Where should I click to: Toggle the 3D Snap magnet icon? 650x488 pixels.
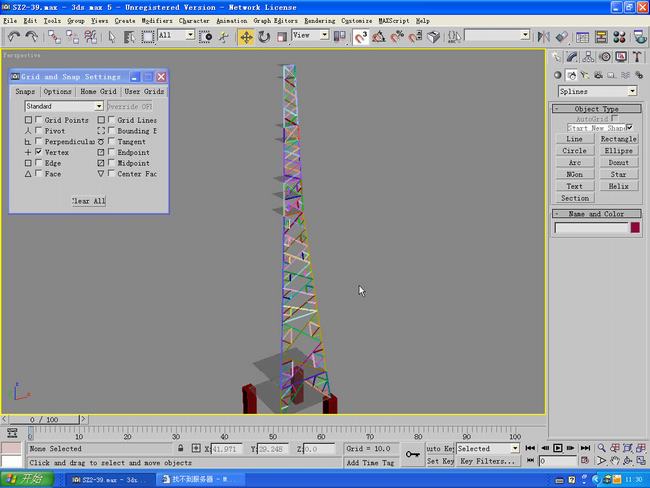click(x=361, y=37)
